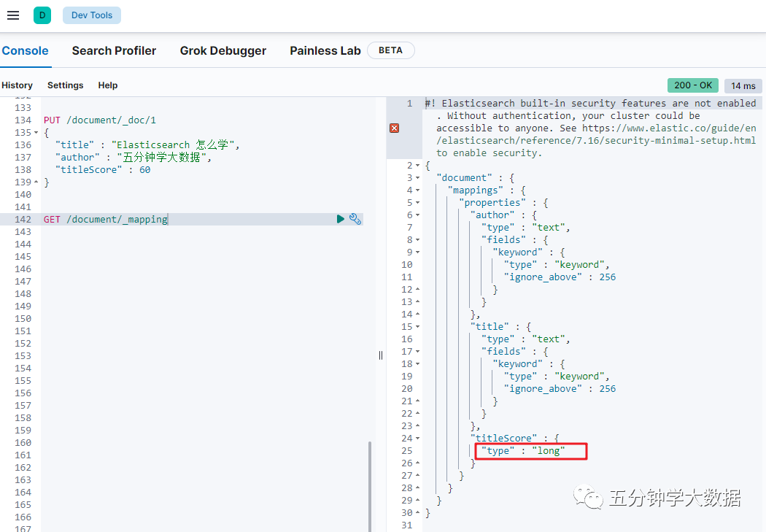This screenshot has width=766, height=532.
Task: Collapse the "author" block at line 6
Action: (x=418, y=215)
